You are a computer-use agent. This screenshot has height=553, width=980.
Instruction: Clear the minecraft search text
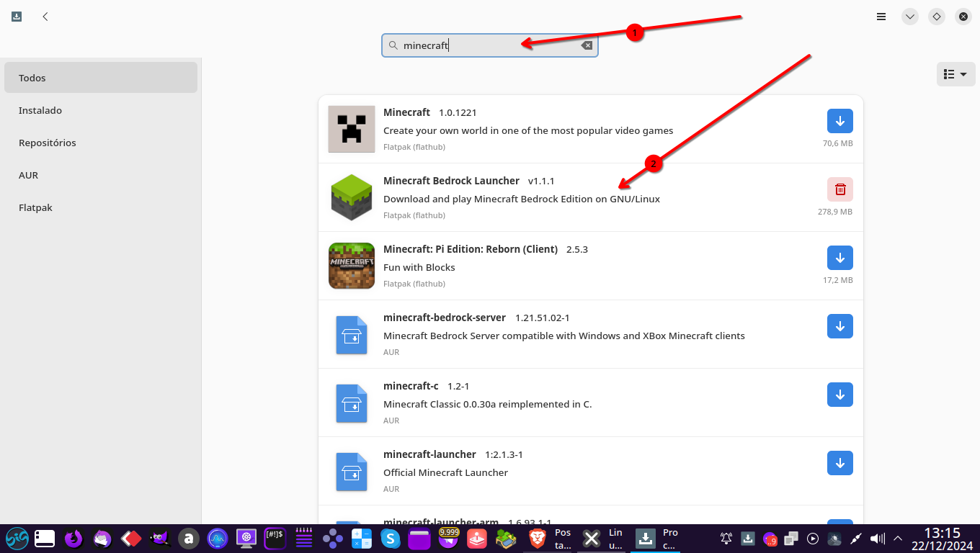(x=587, y=45)
